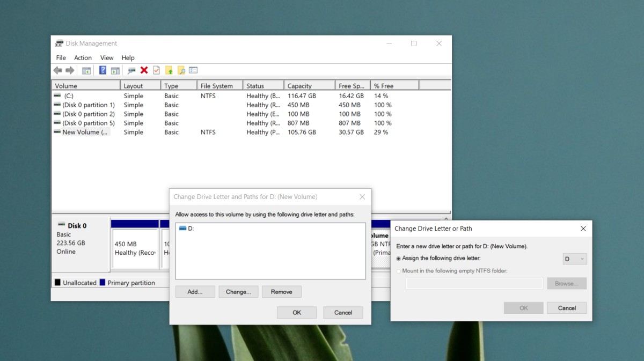Click the properties checkmark page icon
Viewport: 644px width, 361px height.
pyautogui.click(x=156, y=70)
